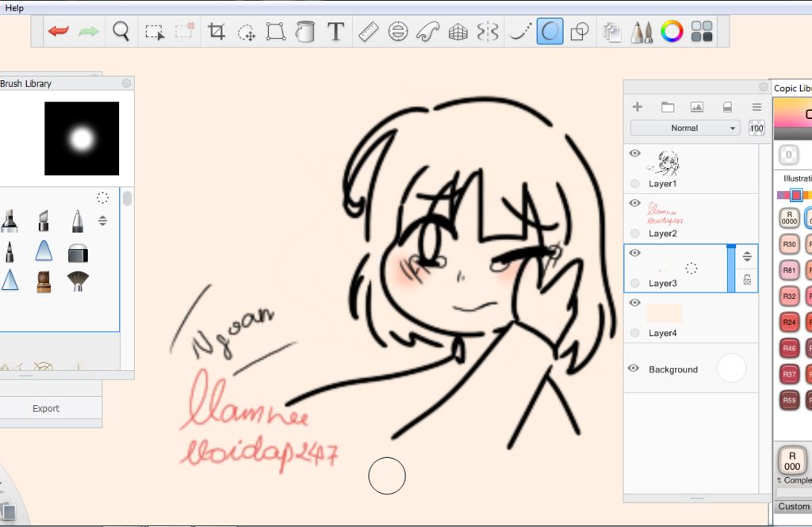Image resolution: width=812 pixels, height=527 pixels.
Task: Open the Help menu
Action: tap(14, 8)
